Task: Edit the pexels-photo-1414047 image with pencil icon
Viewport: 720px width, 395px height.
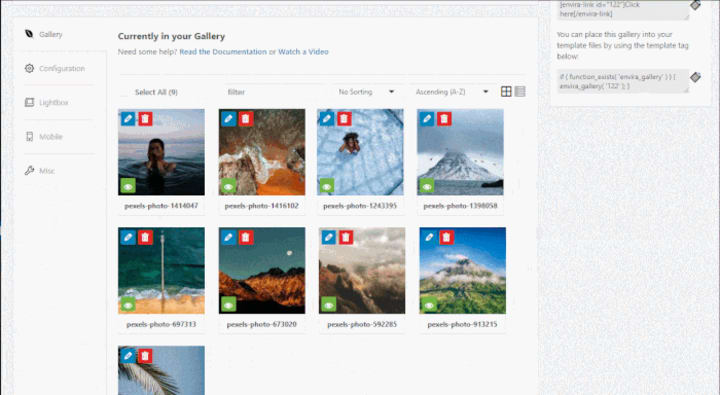Action: point(128,119)
